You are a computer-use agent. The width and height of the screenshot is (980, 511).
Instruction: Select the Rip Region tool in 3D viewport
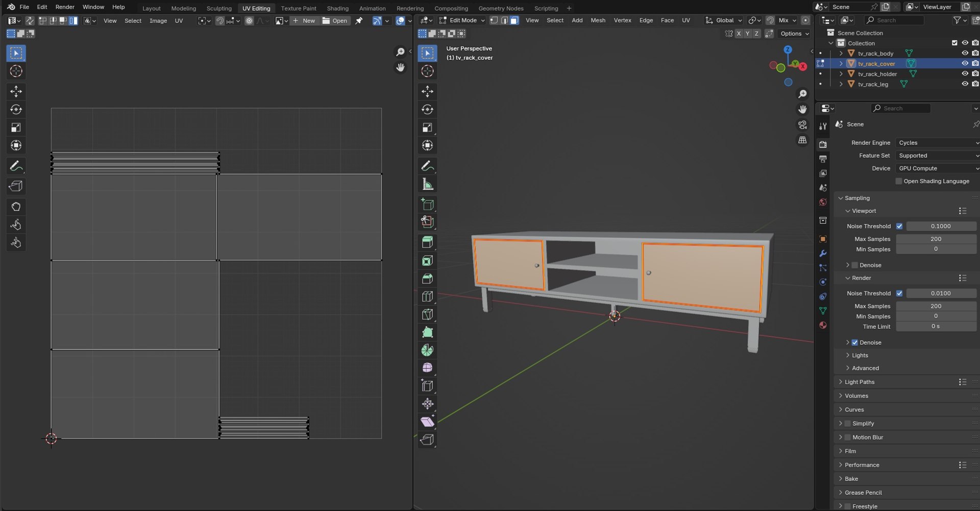pyautogui.click(x=427, y=440)
